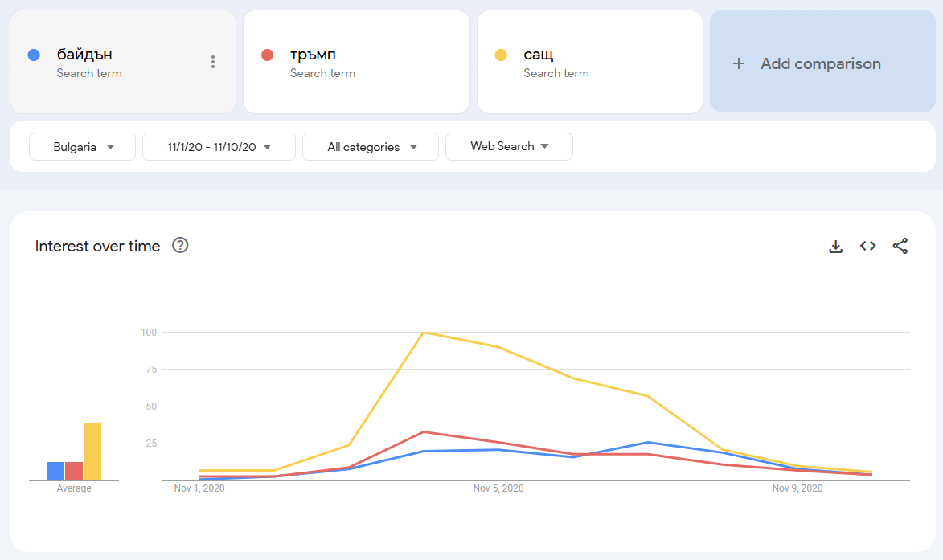Open the байдън term options menu
Image resolution: width=943 pixels, height=560 pixels.
tap(213, 62)
